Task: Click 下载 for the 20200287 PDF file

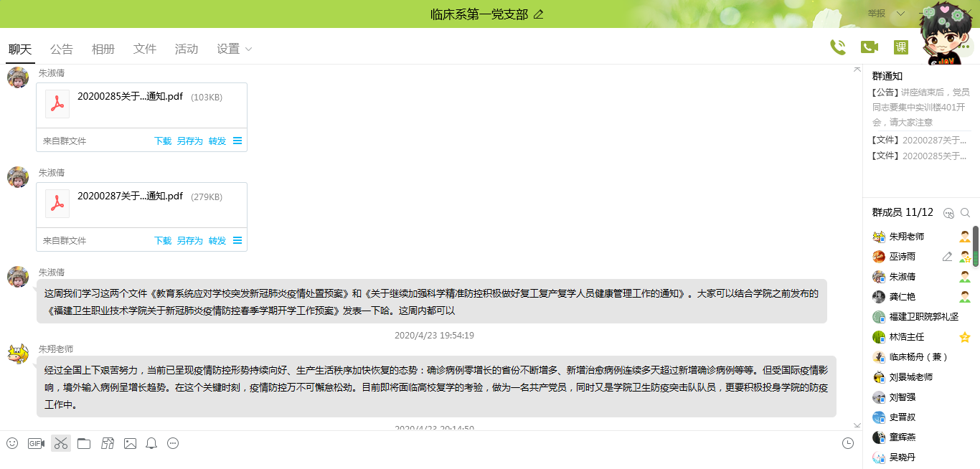Action: pos(163,241)
